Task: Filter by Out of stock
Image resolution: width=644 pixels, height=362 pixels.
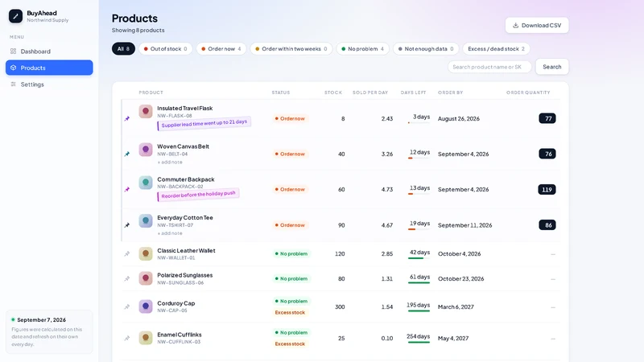Action: click(166, 49)
